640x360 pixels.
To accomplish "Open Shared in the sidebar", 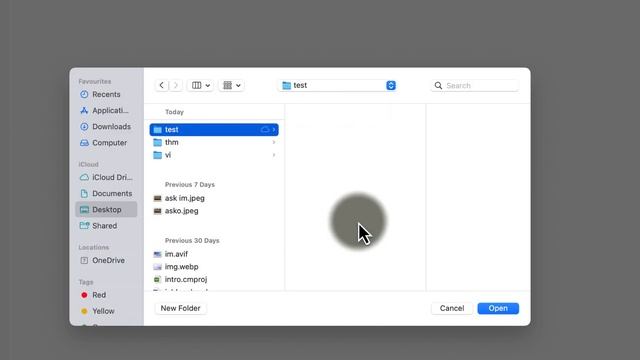I will (106, 226).
